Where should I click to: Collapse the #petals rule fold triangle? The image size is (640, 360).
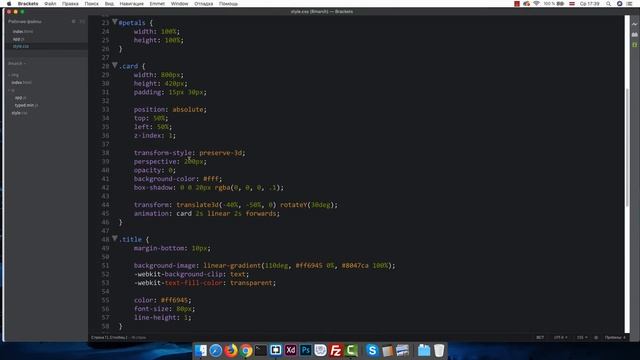coord(115,22)
